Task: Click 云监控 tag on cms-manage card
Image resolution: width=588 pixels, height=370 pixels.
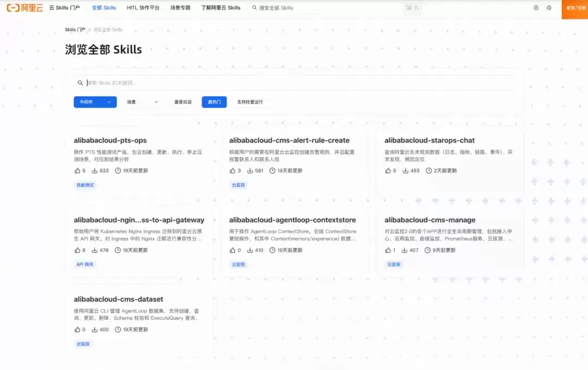Action: click(394, 264)
